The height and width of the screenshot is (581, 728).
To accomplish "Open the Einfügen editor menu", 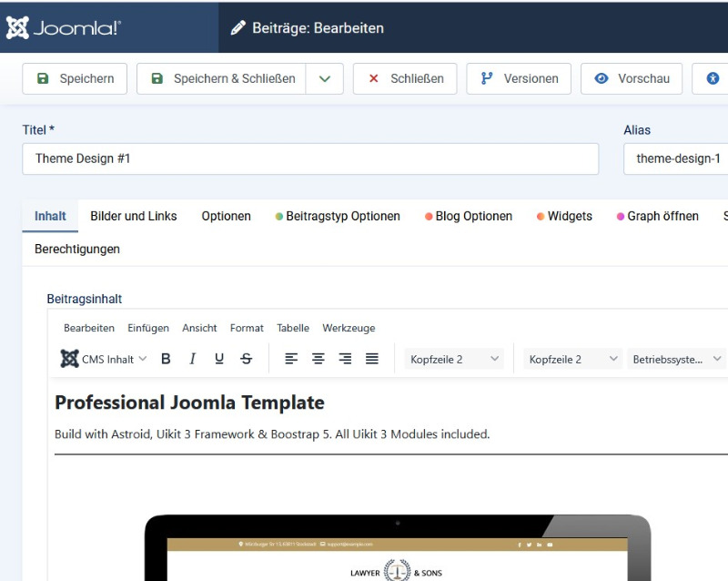I will tap(148, 328).
